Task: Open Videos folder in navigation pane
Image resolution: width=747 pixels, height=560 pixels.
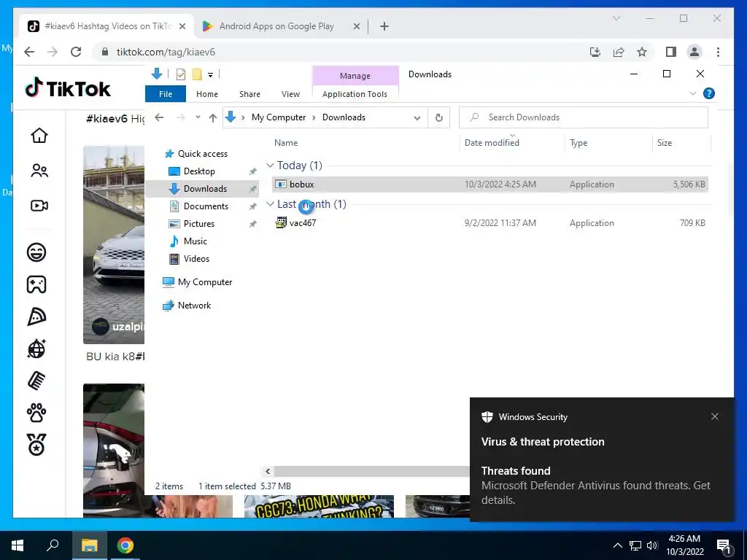Action: coord(196,259)
